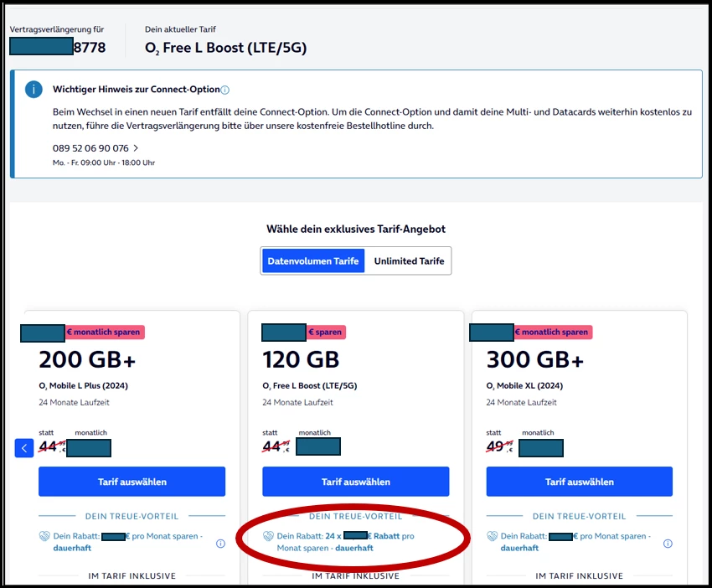Click heart icon in the 120 GB card

(x=268, y=536)
